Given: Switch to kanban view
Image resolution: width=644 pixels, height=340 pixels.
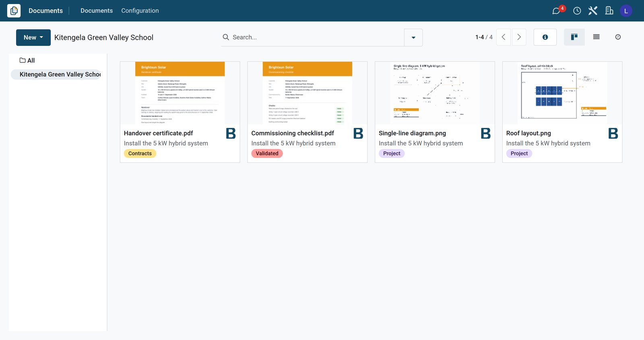Looking at the screenshot, I should [x=574, y=37].
